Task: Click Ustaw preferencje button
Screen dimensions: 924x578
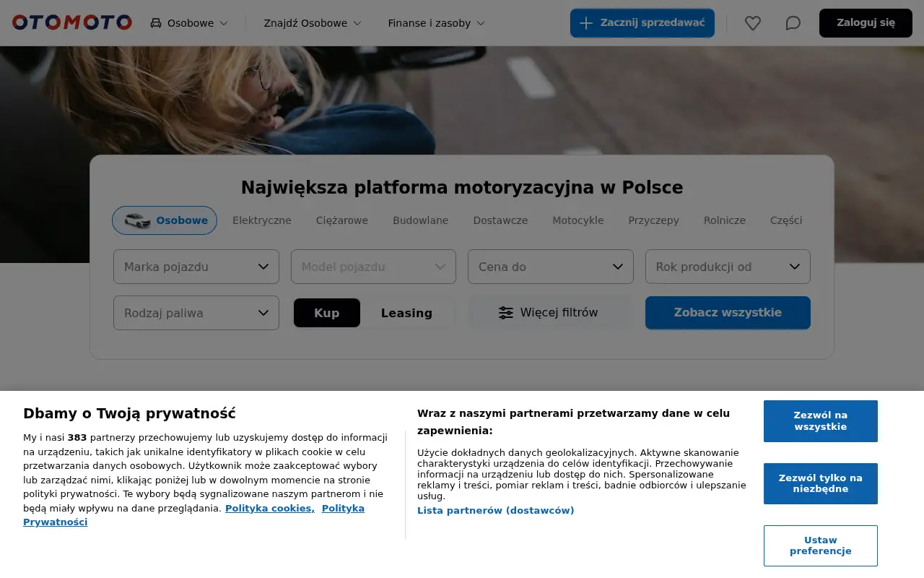Action: (x=821, y=545)
